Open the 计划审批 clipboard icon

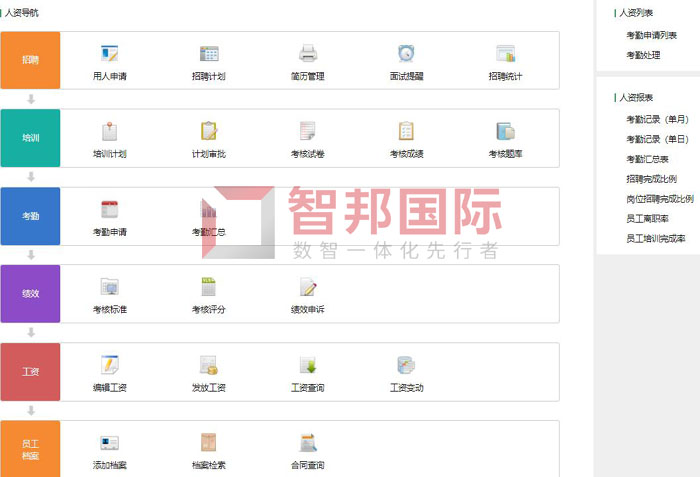[x=208, y=132]
